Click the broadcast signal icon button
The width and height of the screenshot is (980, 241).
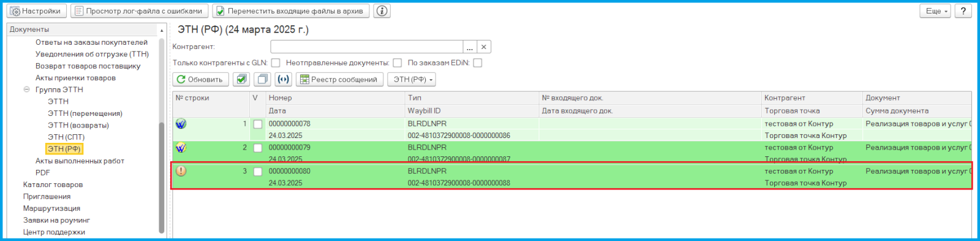[x=283, y=79]
